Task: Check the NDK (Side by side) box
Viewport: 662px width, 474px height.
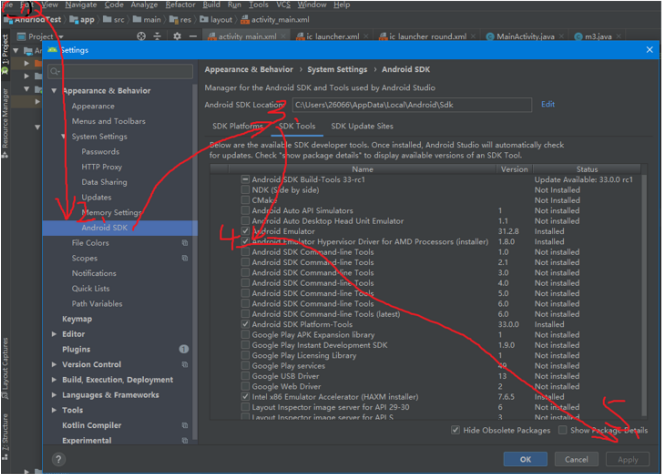Action: pyautogui.click(x=245, y=190)
